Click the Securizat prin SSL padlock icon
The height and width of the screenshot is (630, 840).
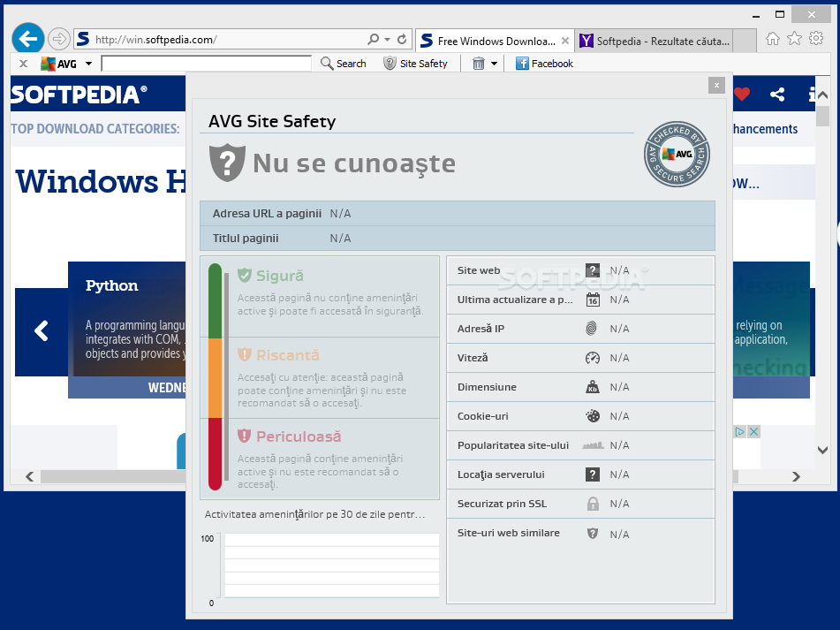click(x=593, y=504)
